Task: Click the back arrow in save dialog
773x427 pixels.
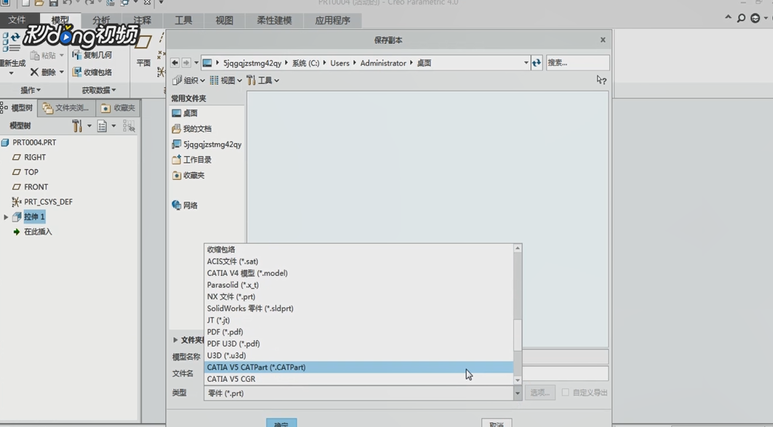Action: tap(175, 63)
